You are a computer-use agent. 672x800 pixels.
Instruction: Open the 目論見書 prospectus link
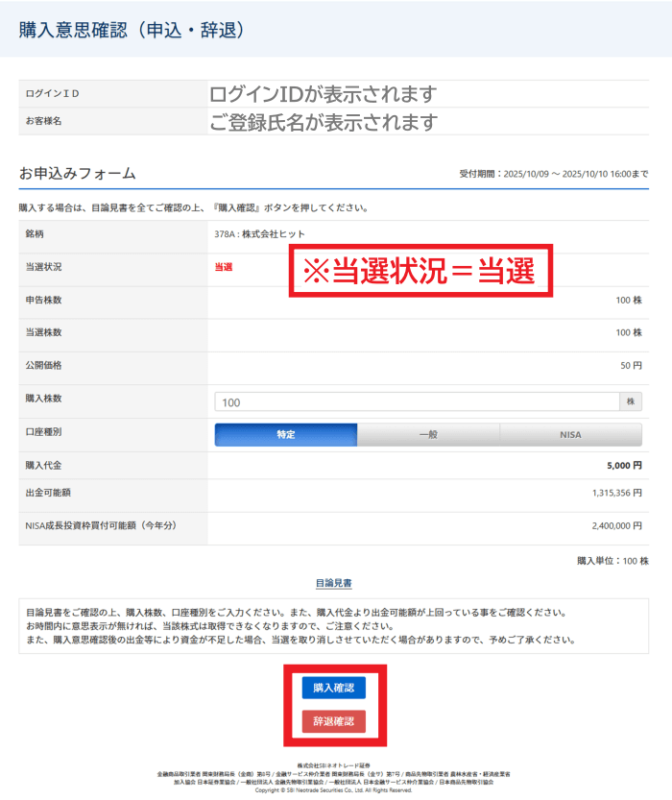pyautogui.click(x=333, y=583)
